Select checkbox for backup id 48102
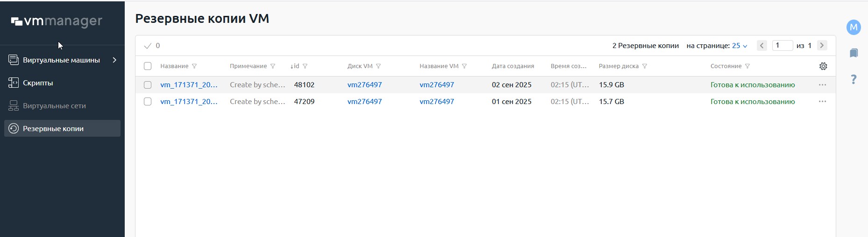The width and height of the screenshot is (868, 237). tap(148, 85)
